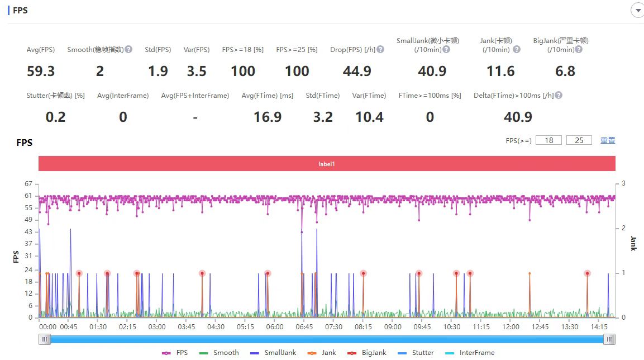Click the right handle of the time range slider
The height and width of the screenshot is (360, 644).
(x=609, y=339)
